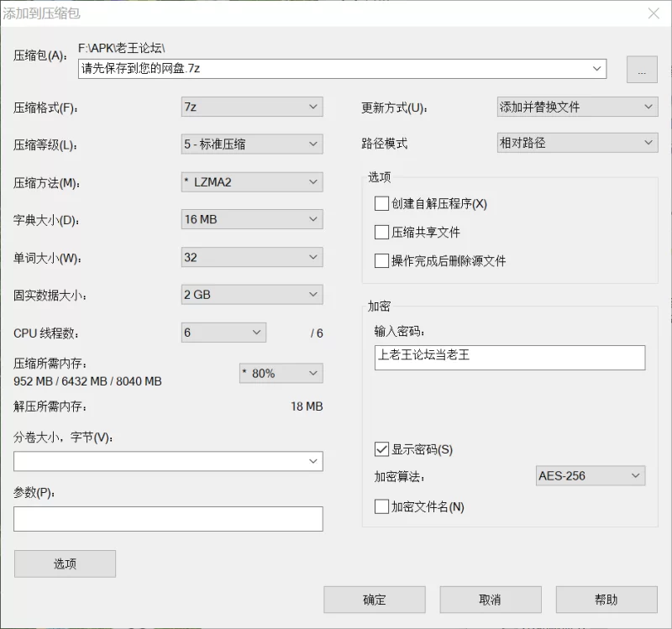
Task: Enable the 压缩共享文件 checkbox
Action: 382,232
